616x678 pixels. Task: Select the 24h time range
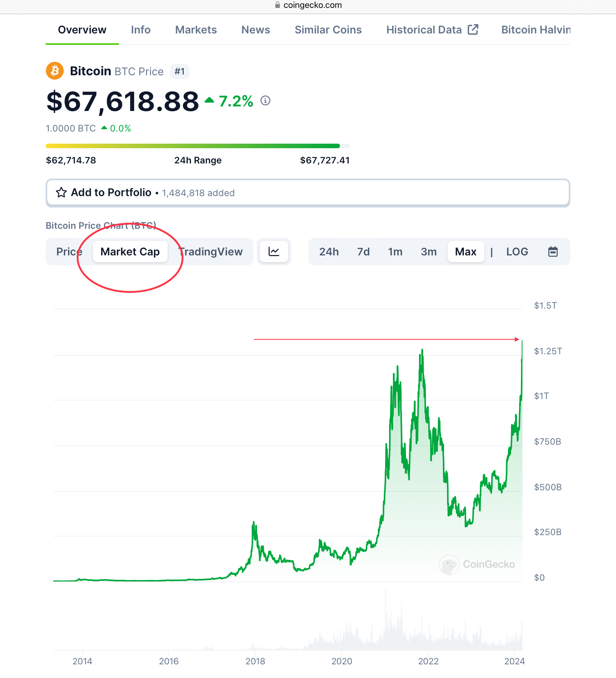point(329,252)
